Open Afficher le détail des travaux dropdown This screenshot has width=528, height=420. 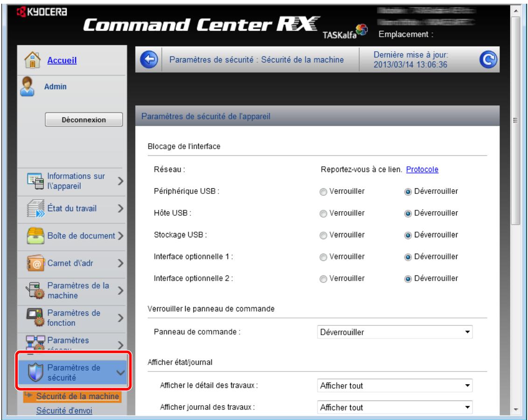(394, 386)
